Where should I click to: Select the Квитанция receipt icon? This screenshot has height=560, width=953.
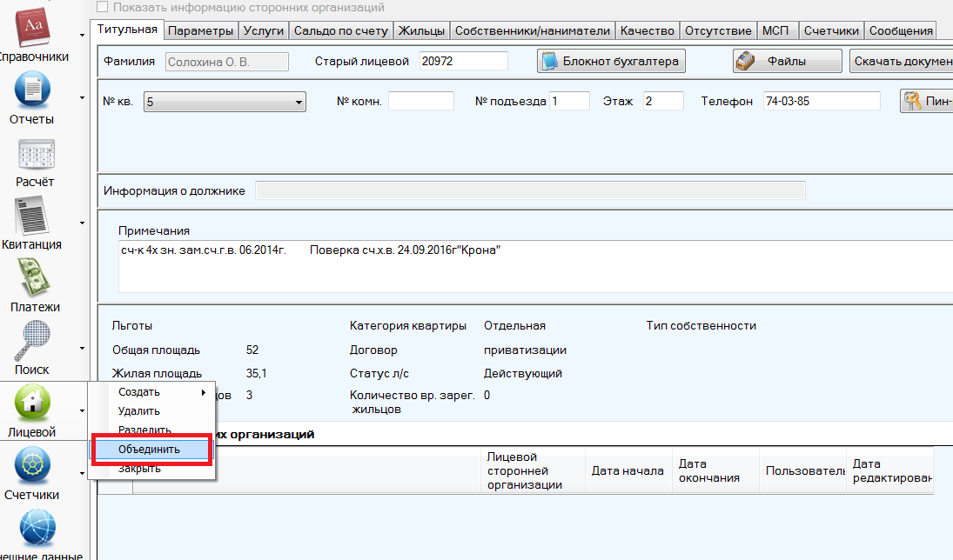coord(33,216)
